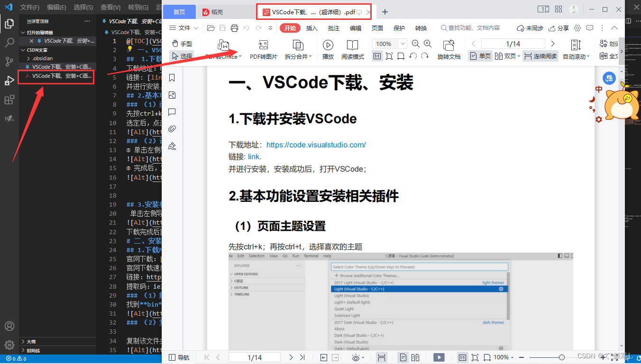The image size is (641, 364).
Task: Switch to Protect (保护) ribbon tab
Action: 399,28
